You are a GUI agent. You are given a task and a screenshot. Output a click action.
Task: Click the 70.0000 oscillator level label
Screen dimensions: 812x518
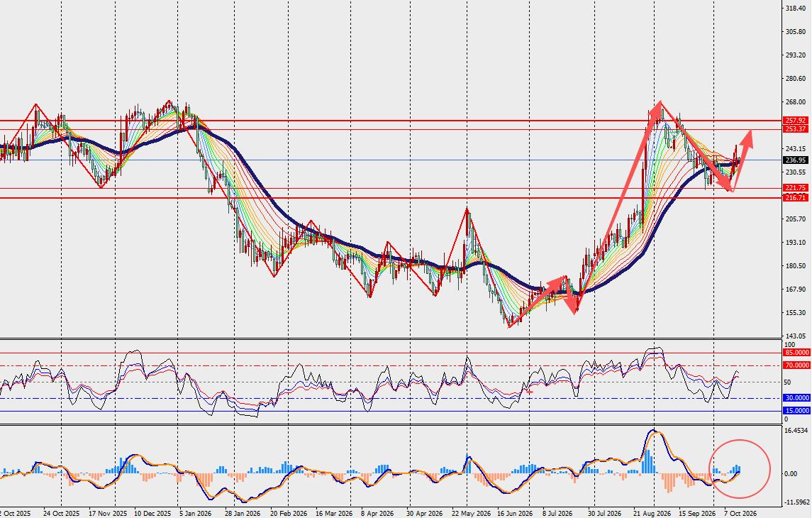(x=797, y=365)
